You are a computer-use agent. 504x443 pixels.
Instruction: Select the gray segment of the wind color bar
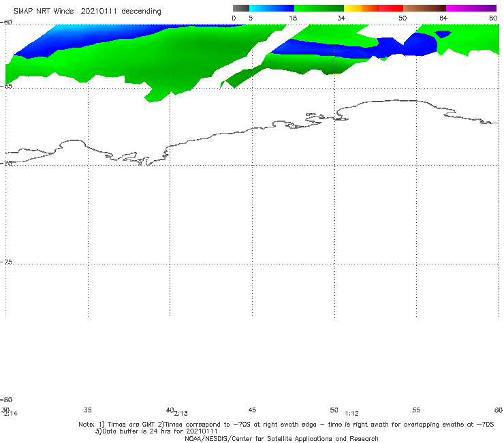[241, 8]
